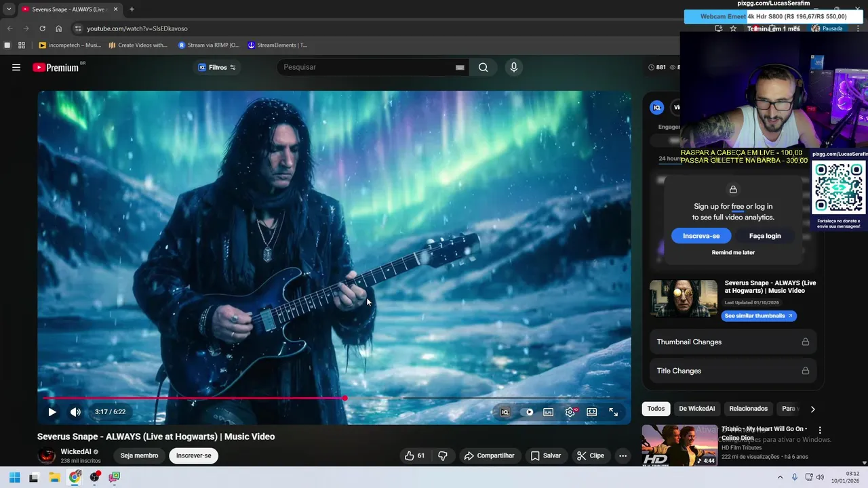The image size is (868, 488).
Task: Click Faça login button
Action: (765, 236)
